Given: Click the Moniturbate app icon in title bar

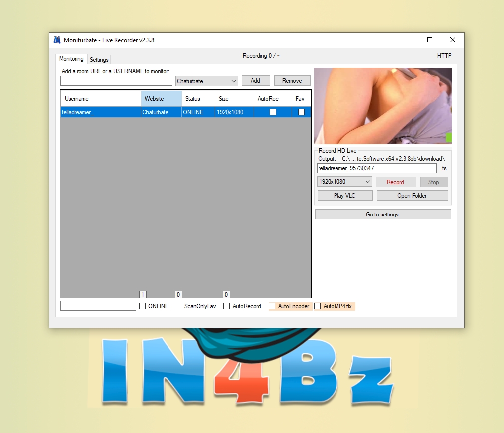Looking at the screenshot, I should 57,40.
